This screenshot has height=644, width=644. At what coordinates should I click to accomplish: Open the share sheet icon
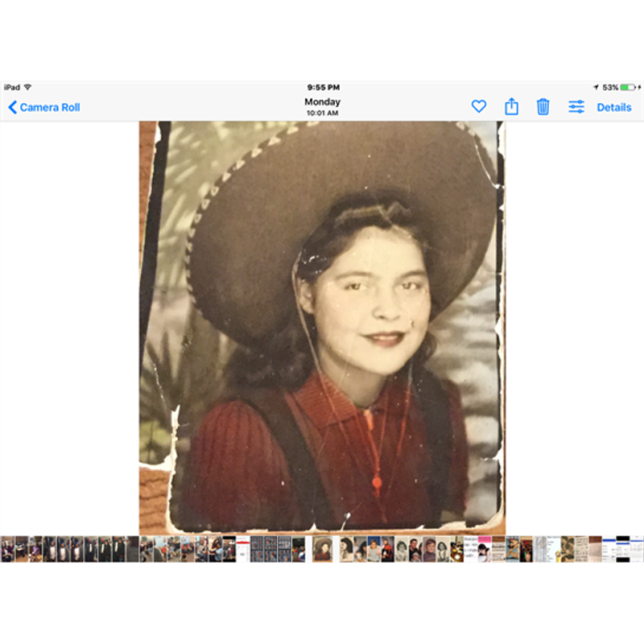[x=511, y=107]
